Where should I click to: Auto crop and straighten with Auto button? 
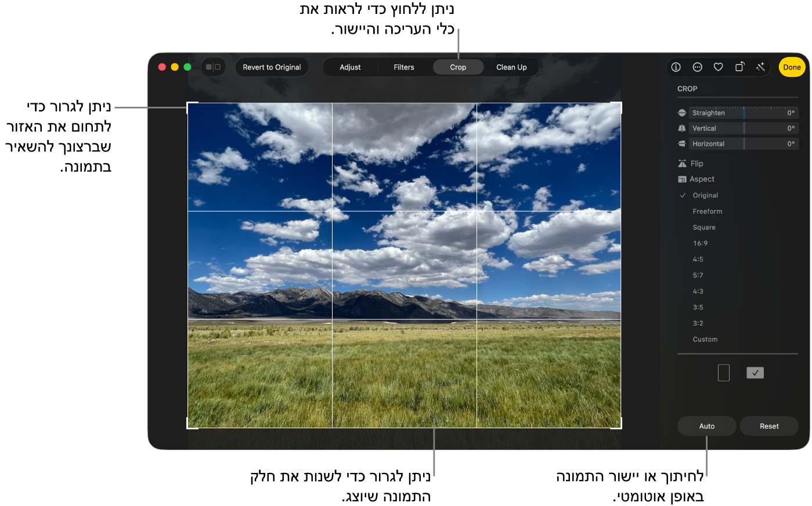pyautogui.click(x=707, y=426)
